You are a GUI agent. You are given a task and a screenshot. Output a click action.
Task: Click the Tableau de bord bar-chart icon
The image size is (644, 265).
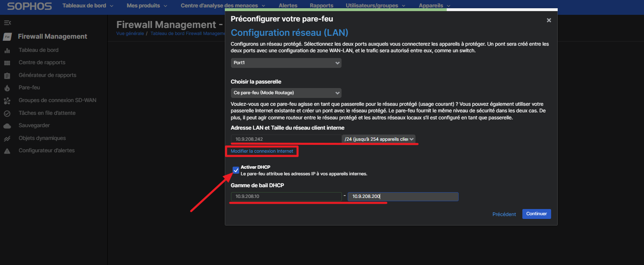(7, 50)
